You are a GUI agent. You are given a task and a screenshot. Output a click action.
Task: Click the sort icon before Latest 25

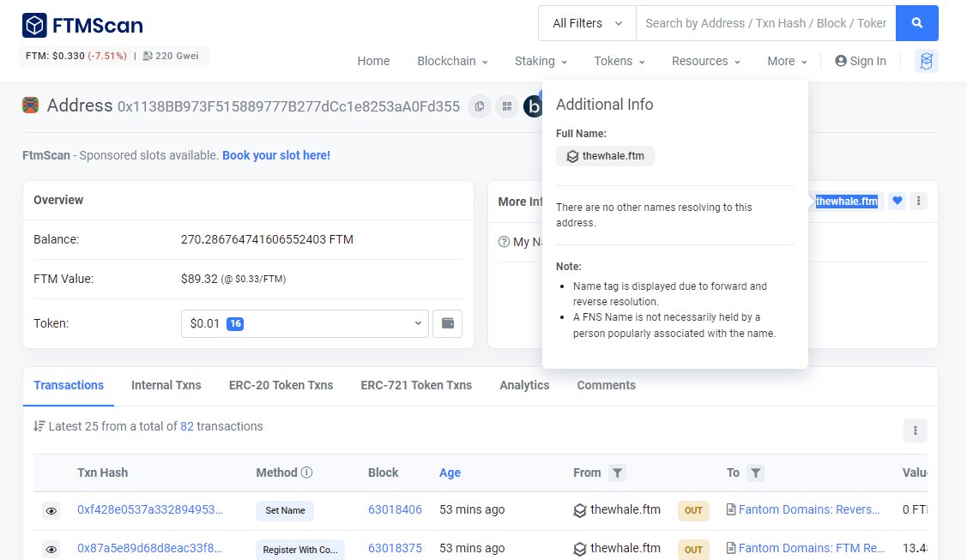pos(39,426)
